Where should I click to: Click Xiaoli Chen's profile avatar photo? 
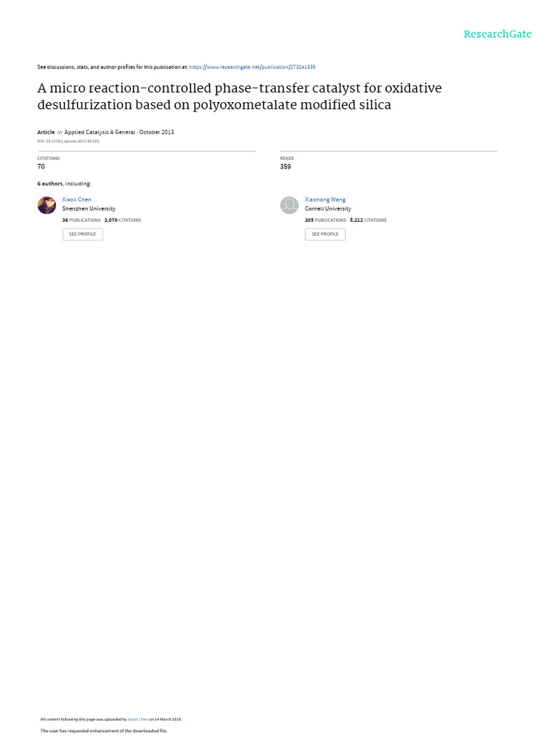[47, 205]
